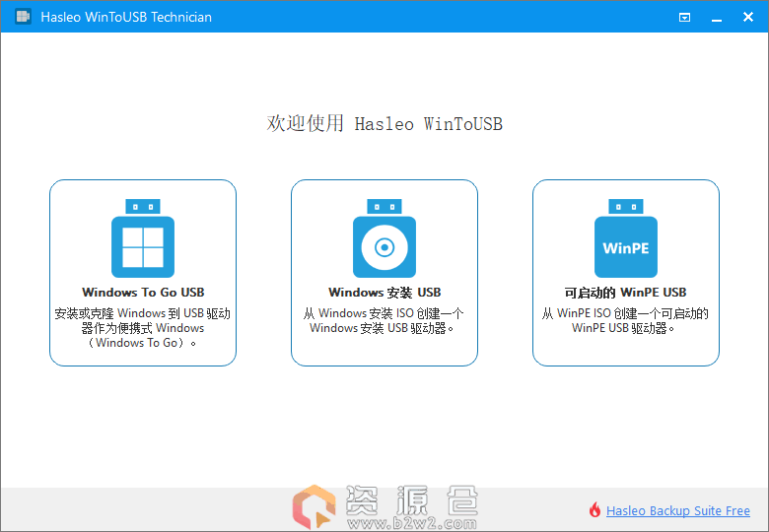Screen dimensions: 769x532
Task: Open the Hasleo Backup Suite Free link
Action: click(678, 511)
